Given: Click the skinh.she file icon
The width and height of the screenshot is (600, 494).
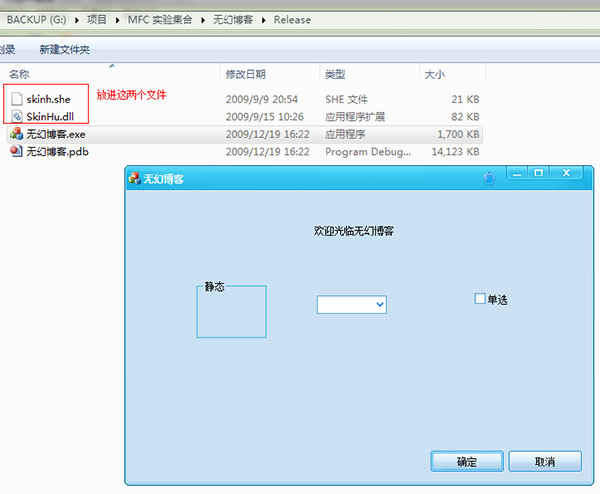Looking at the screenshot, I should [x=17, y=99].
